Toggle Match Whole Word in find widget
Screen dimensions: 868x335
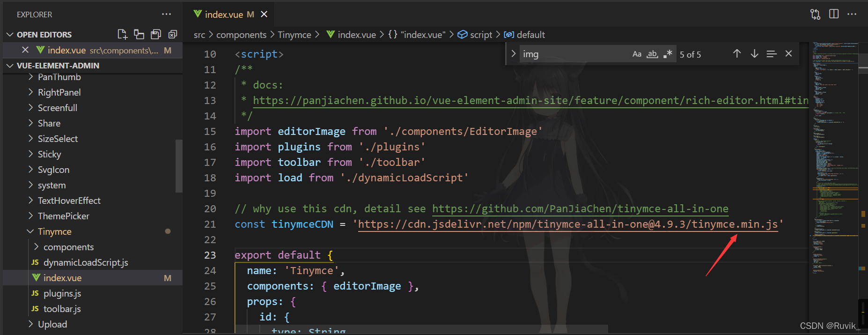652,54
